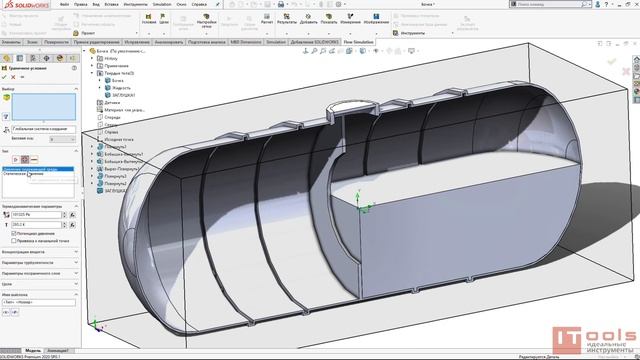The width and height of the screenshot is (640, 360).
Task: Click Добавить ribbon button
Action: tap(308, 19)
